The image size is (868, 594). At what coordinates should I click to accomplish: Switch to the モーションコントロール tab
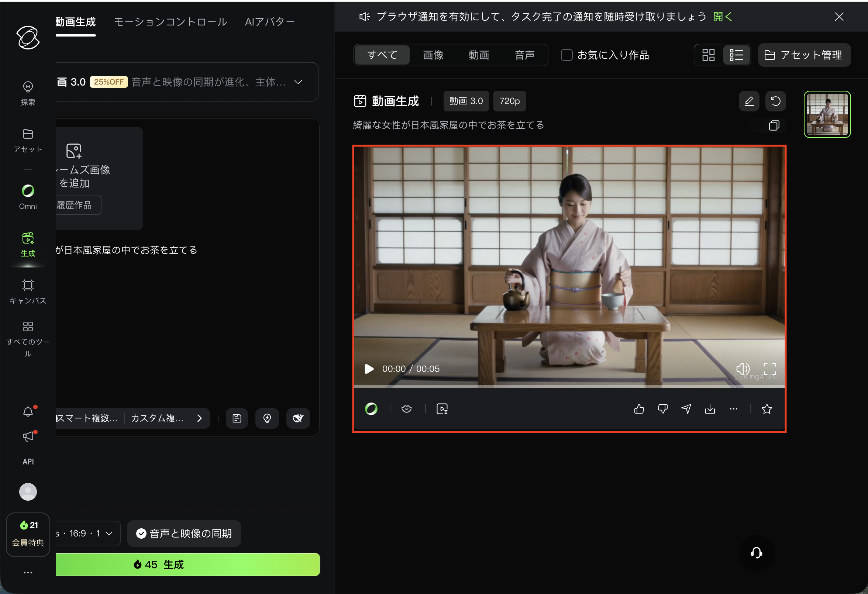tap(170, 22)
